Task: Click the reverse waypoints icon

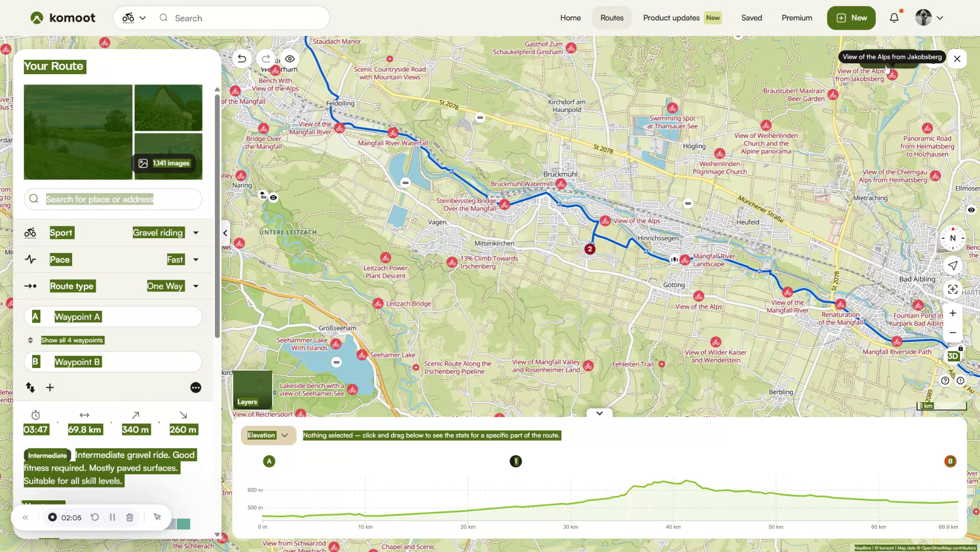Action: coord(30,387)
